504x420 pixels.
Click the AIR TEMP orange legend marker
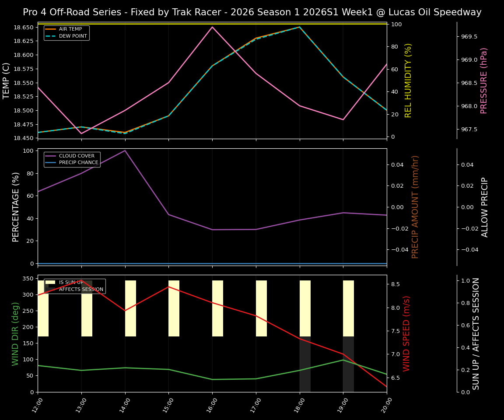point(50,30)
